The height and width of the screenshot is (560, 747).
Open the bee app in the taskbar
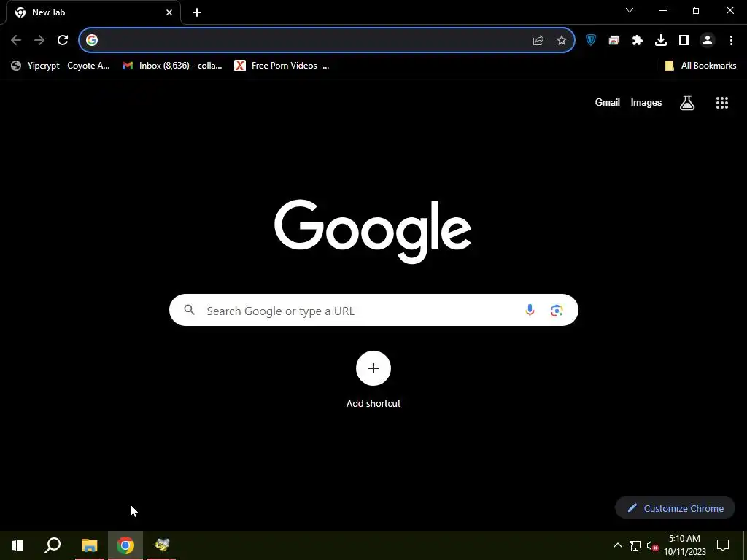pos(161,545)
